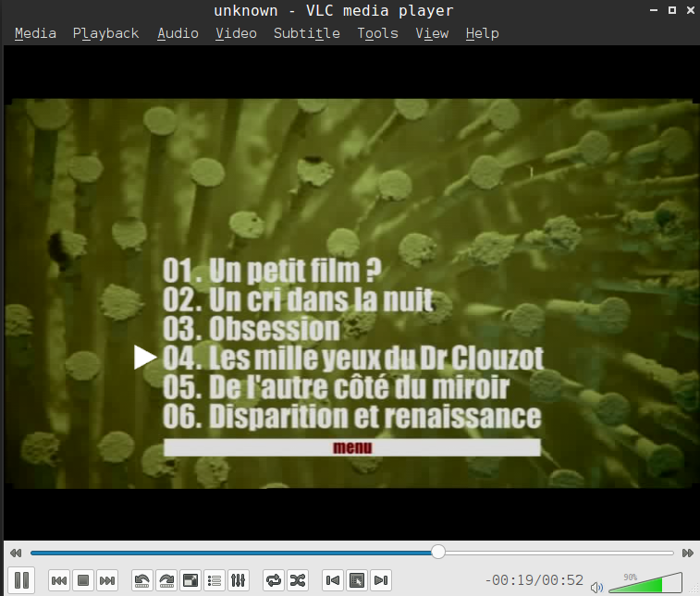Open extended settings and effects
Image resolution: width=700 pixels, height=596 pixels.
coord(238,580)
